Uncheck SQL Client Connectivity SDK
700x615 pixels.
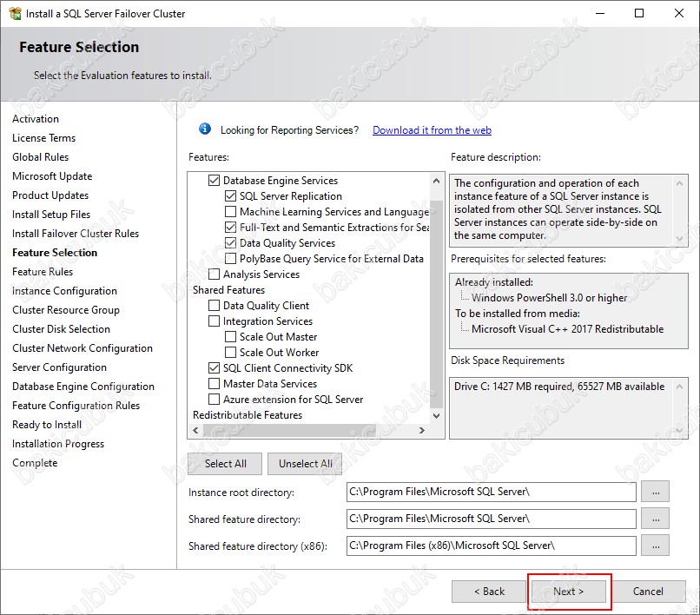[x=214, y=368]
